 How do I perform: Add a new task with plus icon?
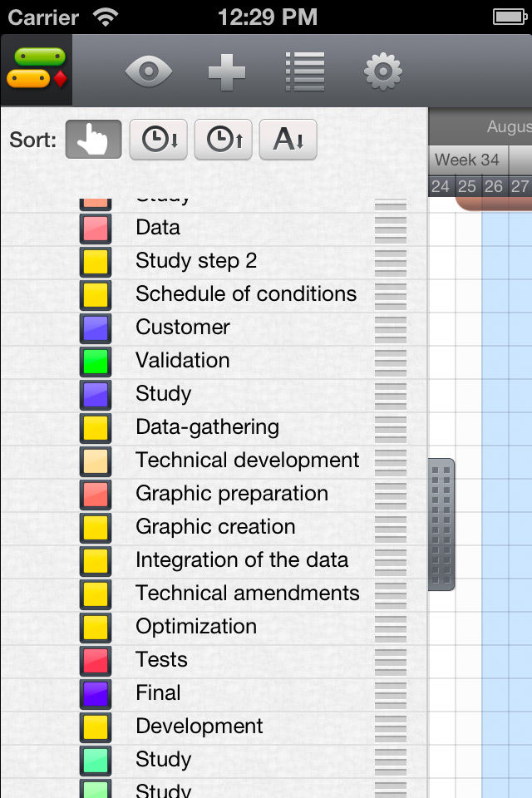pos(227,71)
